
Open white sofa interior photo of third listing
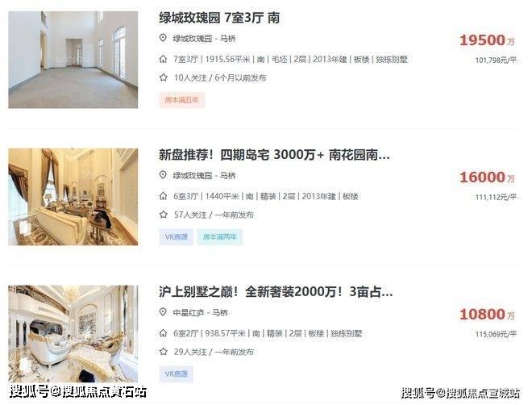[x=73, y=334]
